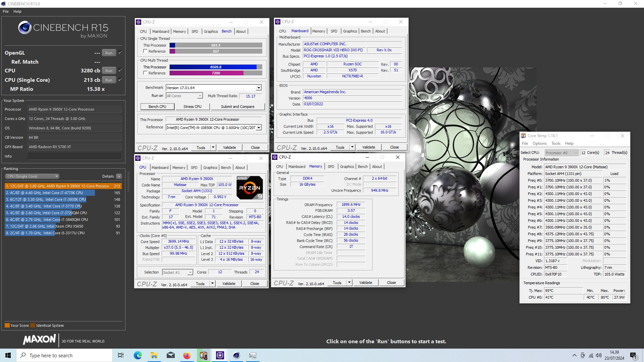
Task: Enable Reference checkbox under CPU Multi Thread
Action: pos(145,73)
